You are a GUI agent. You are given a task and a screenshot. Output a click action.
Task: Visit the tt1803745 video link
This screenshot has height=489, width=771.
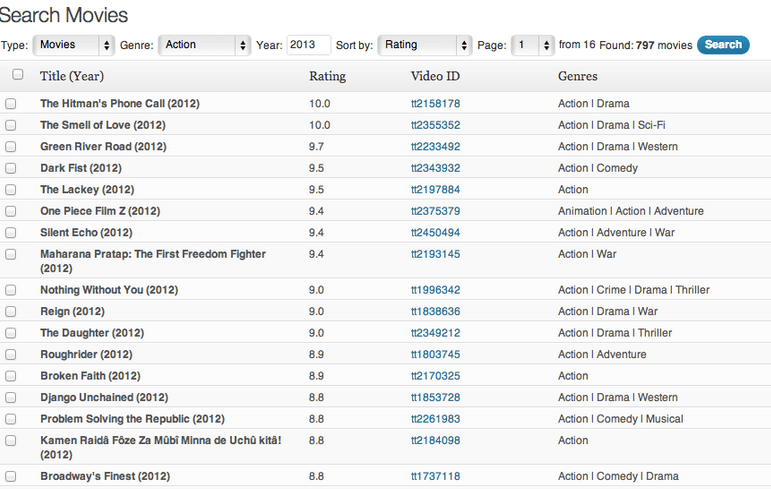tap(435, 354)
